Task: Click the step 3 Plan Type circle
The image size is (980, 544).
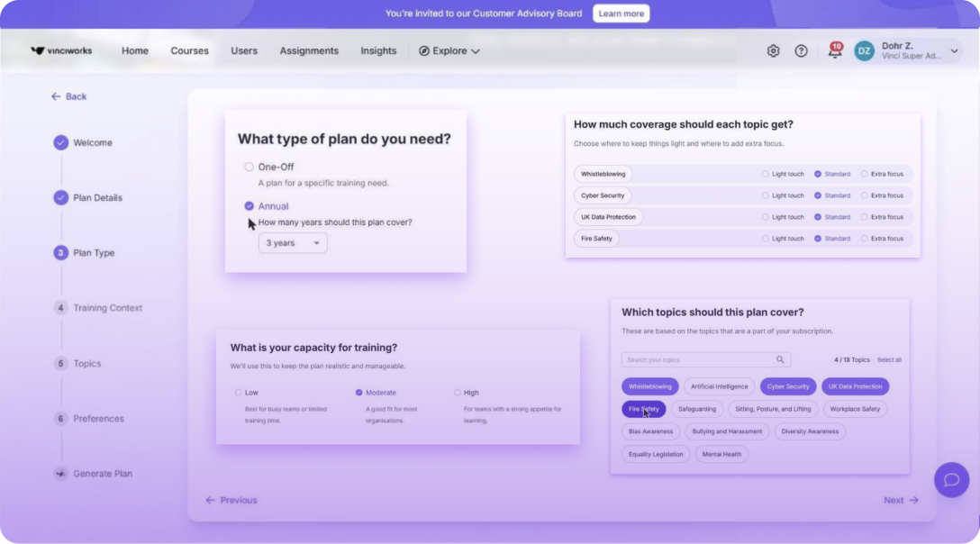Action: tap(60, 252)
